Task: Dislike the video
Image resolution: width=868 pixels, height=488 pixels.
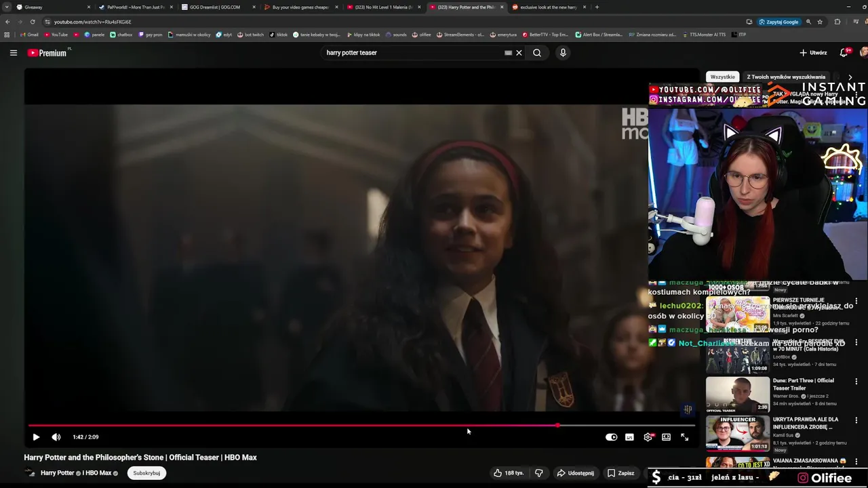Action: coord(539,473)
